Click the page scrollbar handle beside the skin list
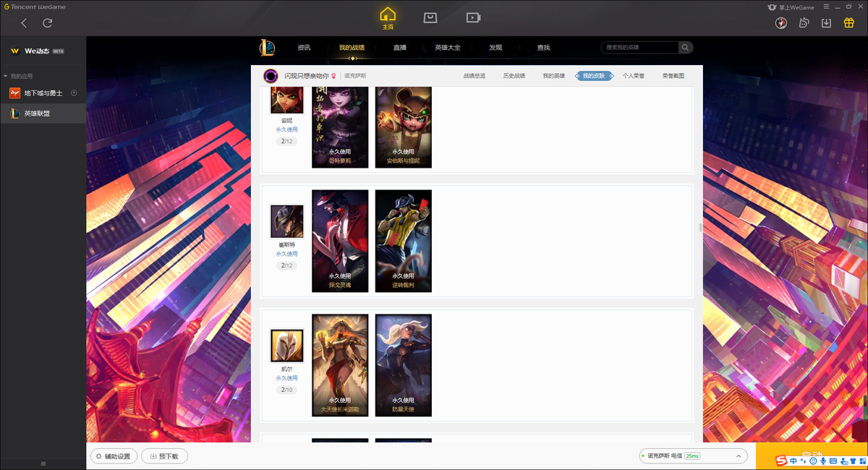 700,227
